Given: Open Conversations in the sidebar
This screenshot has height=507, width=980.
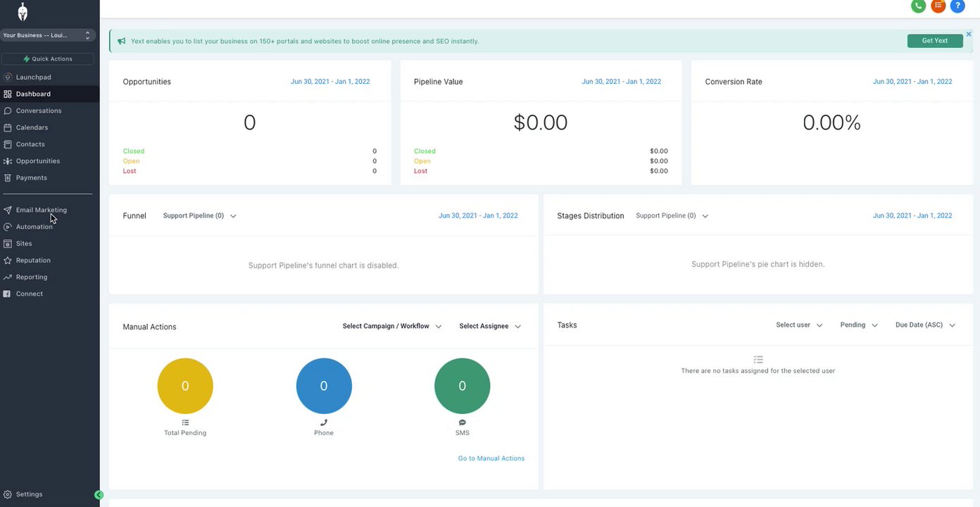Looking at the screenshot, I should pyautogui.click(x=39, y=111).
